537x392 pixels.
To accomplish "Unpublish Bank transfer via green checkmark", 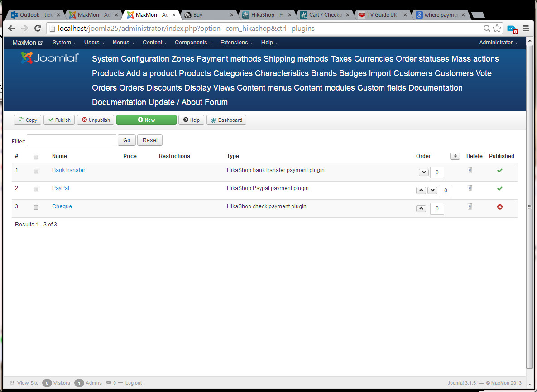I will tap(500, 170).
